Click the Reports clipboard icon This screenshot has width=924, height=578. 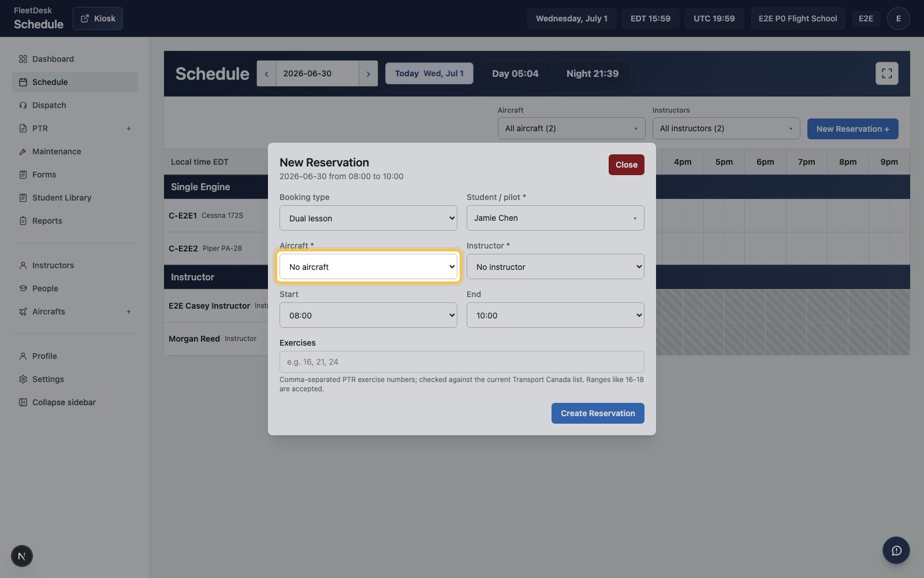(23, 221)
